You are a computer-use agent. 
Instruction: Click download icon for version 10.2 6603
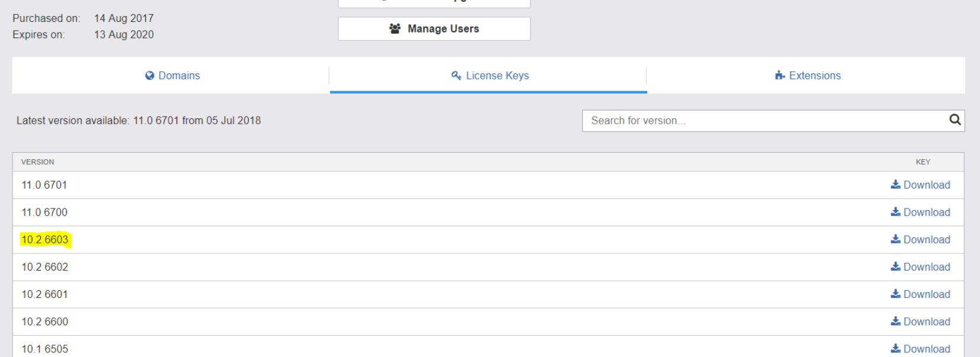click(895, 239)
